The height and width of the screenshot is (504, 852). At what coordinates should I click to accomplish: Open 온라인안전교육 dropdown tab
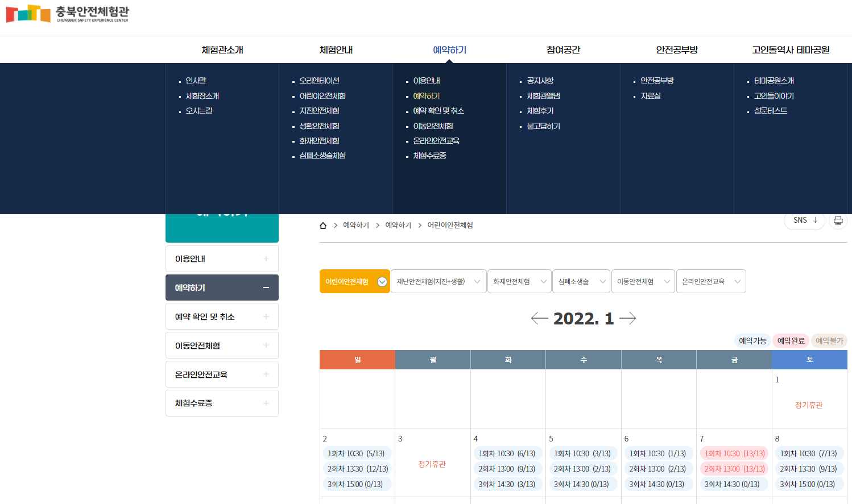(711, 281)
